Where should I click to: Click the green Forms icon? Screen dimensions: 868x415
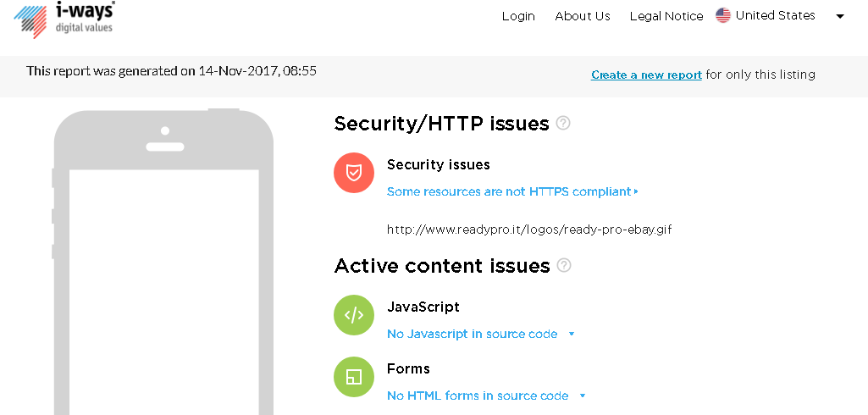click(354, 377)
